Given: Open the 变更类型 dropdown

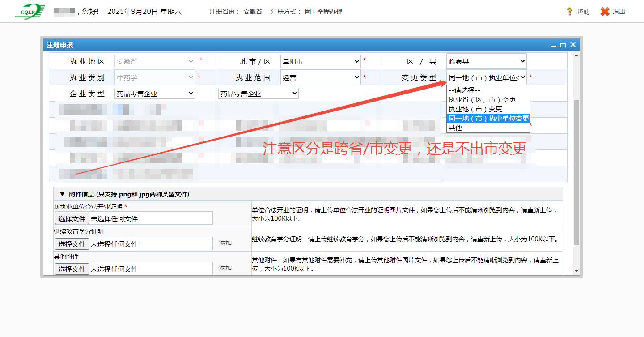Looking at the screenshot, I should (x=486, y=77).
